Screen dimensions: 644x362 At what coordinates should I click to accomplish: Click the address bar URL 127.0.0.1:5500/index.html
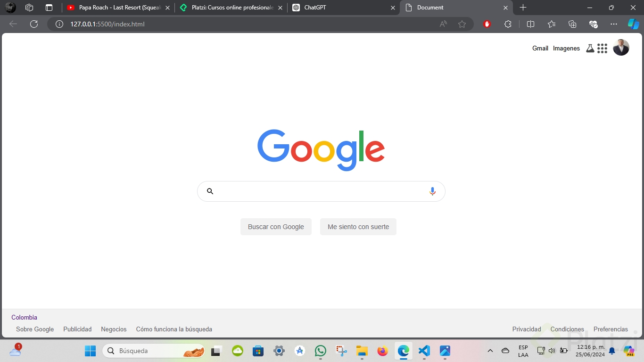(107, 24)
